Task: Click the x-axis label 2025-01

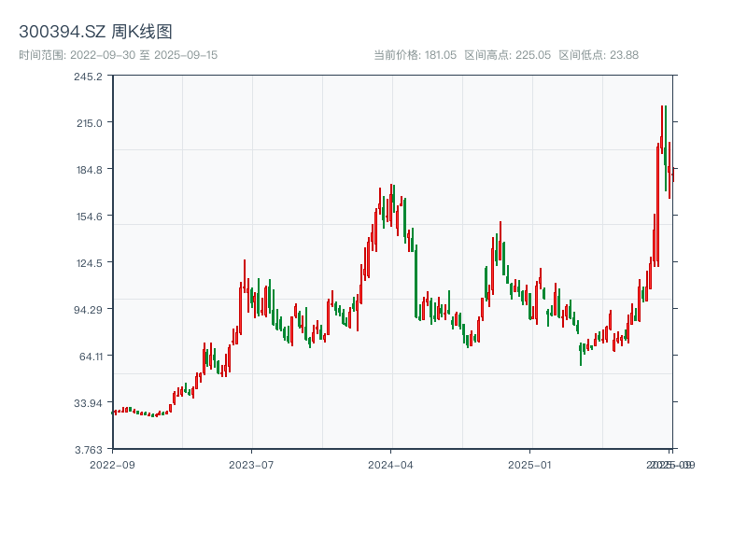Action: pos(529,465)
